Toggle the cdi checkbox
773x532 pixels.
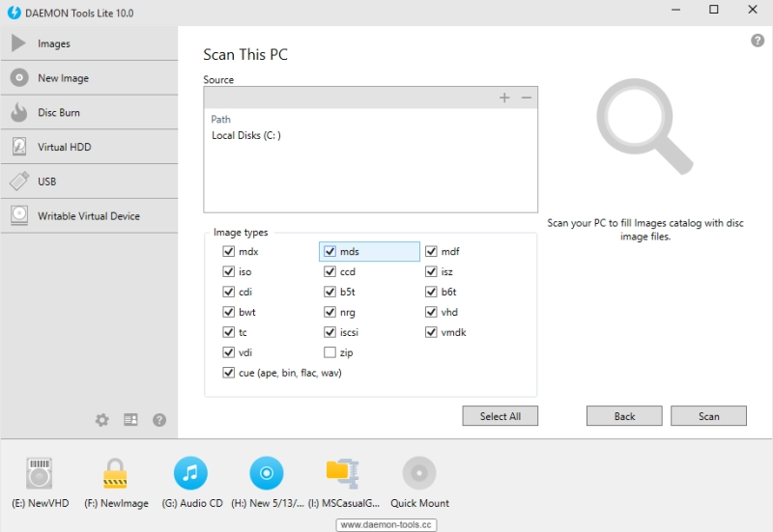click(x=228, y=292)
